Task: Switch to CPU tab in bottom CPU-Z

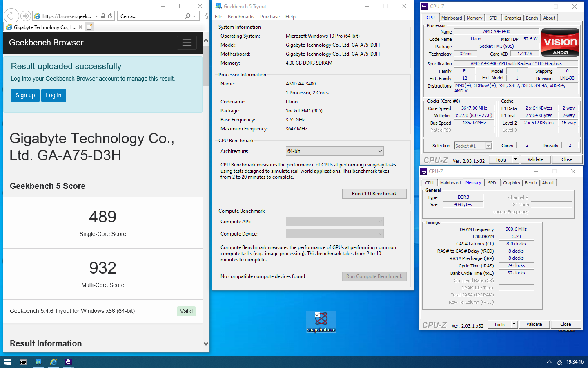Action: [429, 183]
